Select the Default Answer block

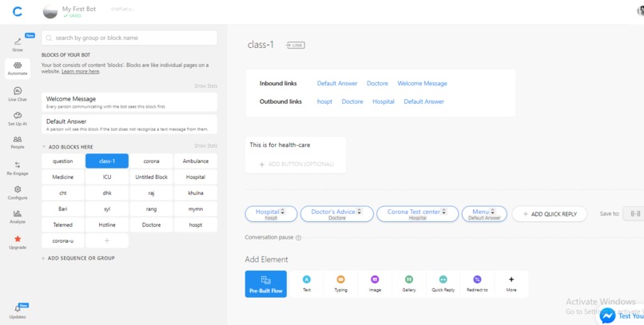pyautogui.click(x=129, y=125)
